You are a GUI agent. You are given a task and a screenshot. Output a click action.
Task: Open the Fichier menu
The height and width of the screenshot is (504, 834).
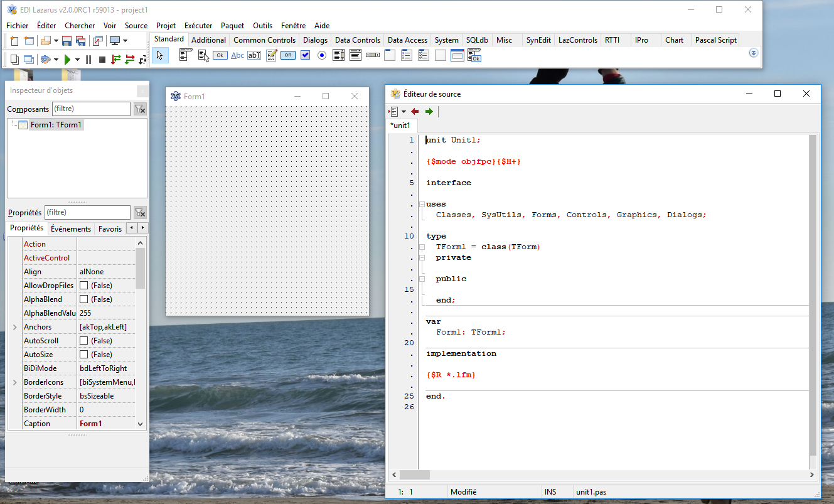click(x=18, y=26)
